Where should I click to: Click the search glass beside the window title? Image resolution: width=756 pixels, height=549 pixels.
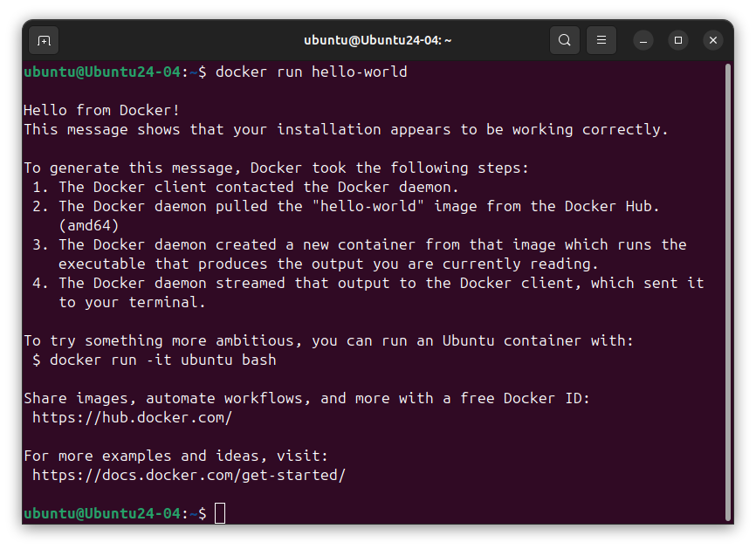[564, 40]
